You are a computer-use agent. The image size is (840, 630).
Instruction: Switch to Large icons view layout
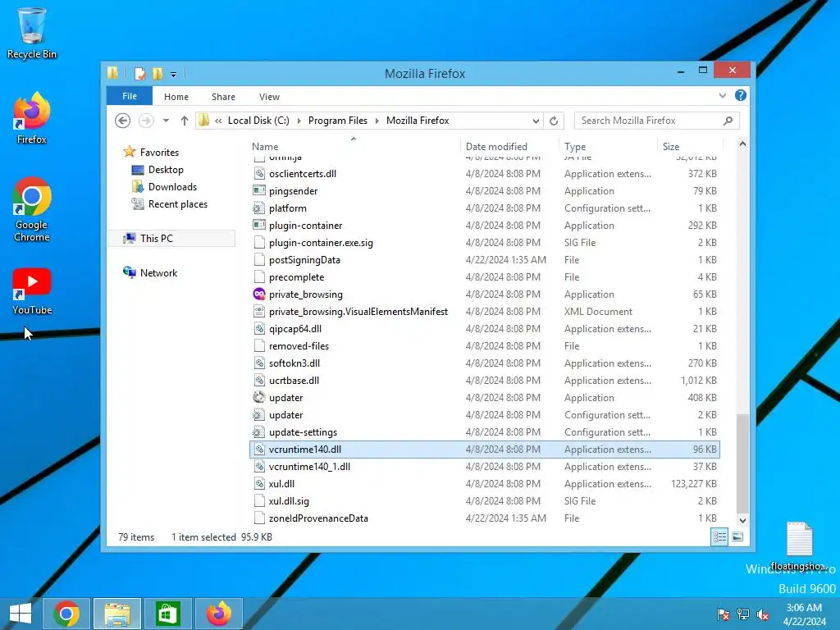737,536
